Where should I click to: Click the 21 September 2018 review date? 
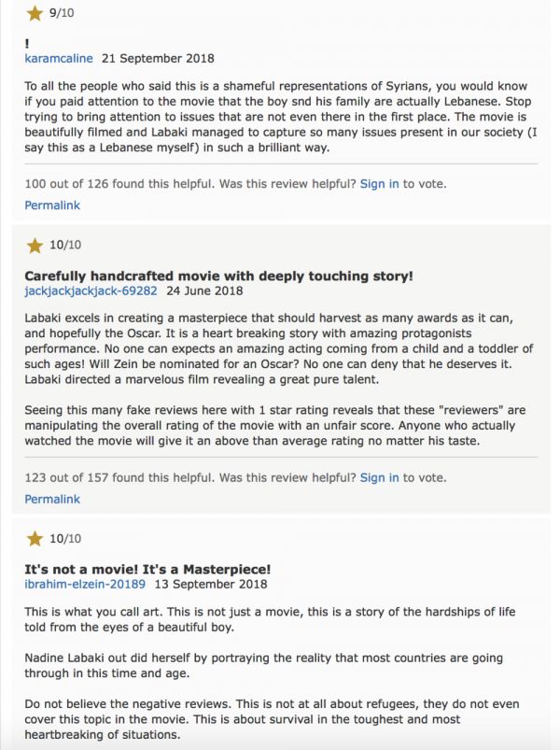[150, 58]
